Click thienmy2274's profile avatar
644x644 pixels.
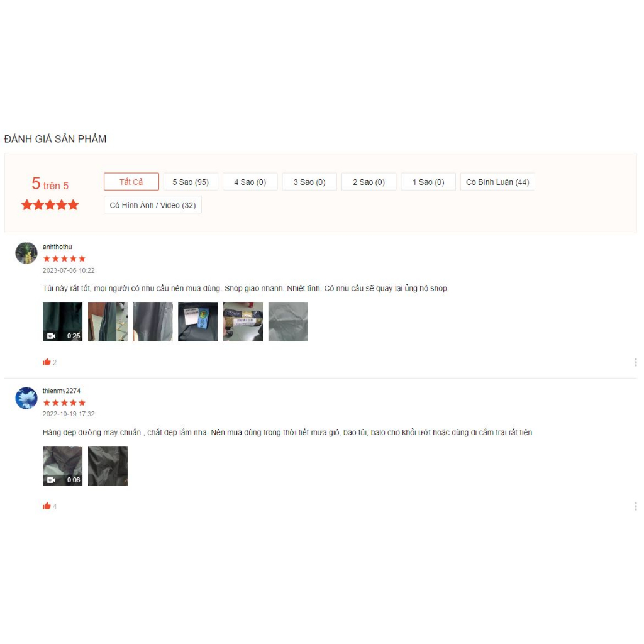pos(26,397)
